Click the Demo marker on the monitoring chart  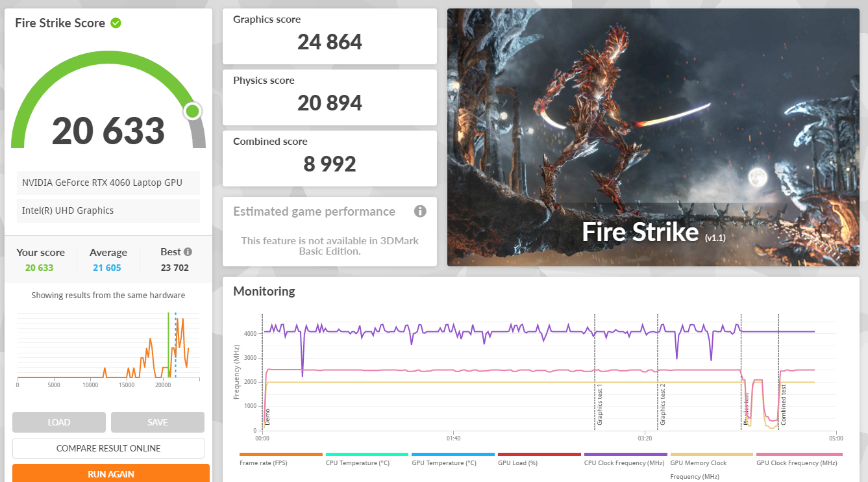click(267, 417)
